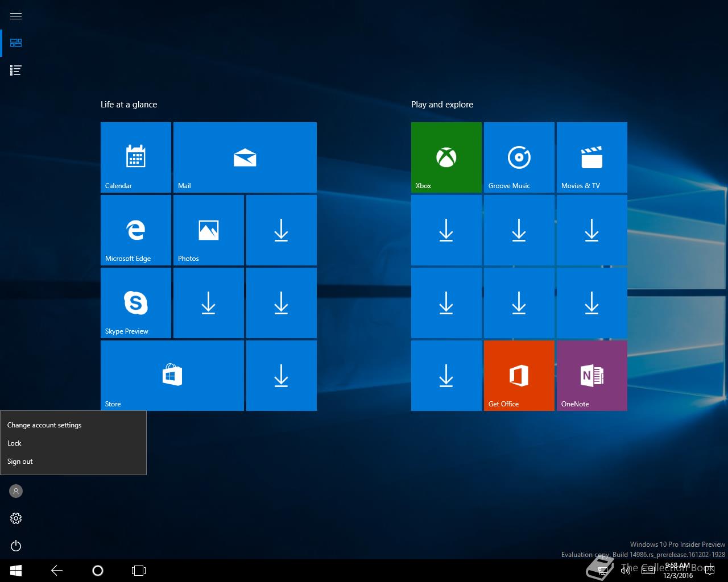Open Microsoft Edge tile
This screenshot has width=728, height=582.
pos(135,230)
